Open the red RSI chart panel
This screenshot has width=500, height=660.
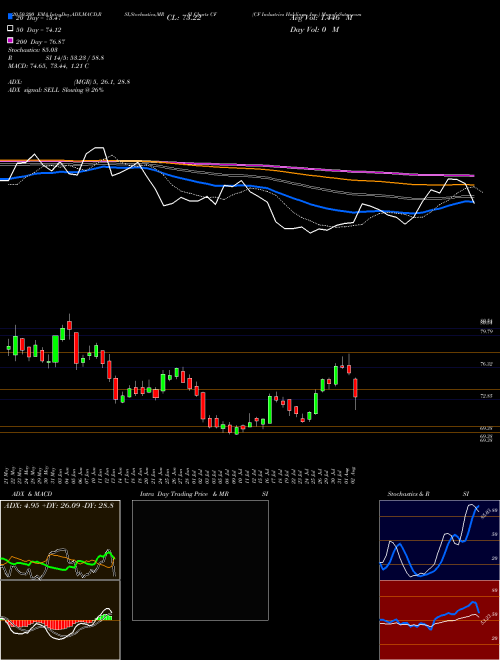[x=439, y=620]
